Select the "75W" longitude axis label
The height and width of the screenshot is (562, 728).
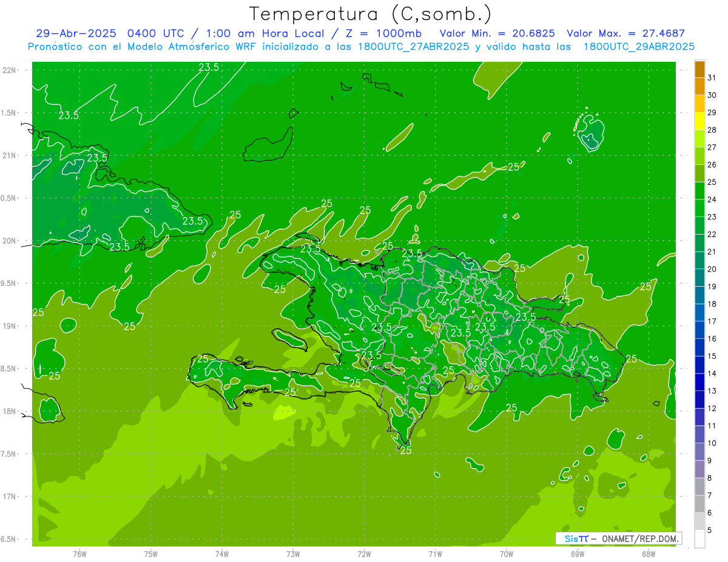[151, 554]
